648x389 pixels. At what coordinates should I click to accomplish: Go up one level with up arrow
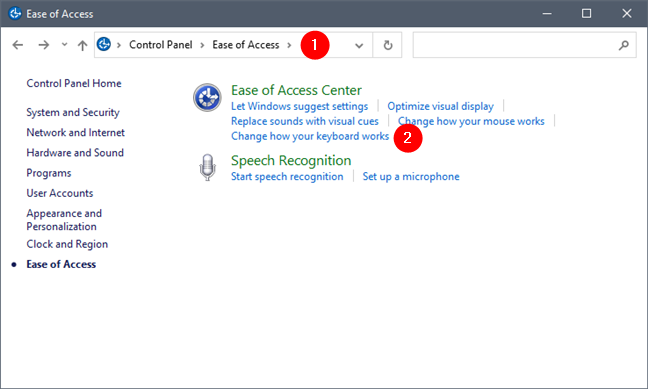point(82,45)
